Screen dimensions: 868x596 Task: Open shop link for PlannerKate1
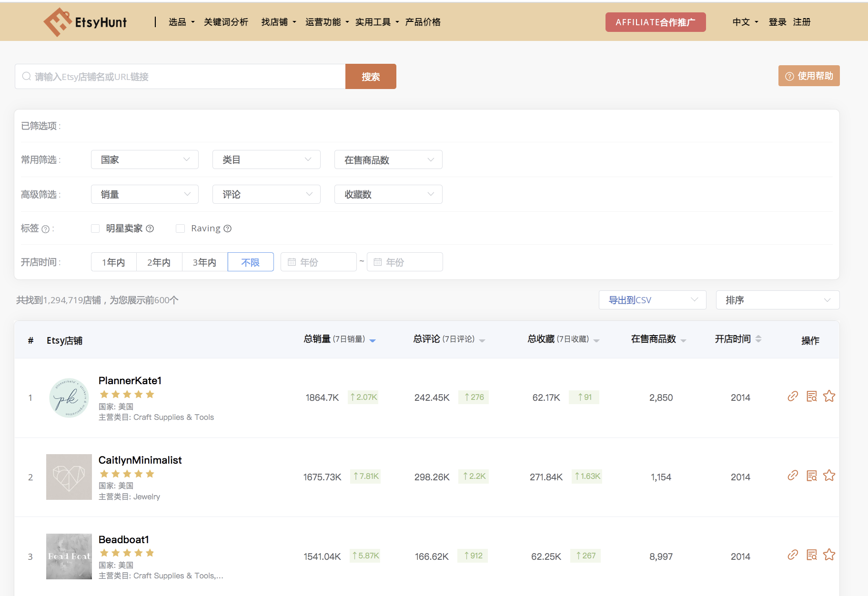[x=793, y=396]
